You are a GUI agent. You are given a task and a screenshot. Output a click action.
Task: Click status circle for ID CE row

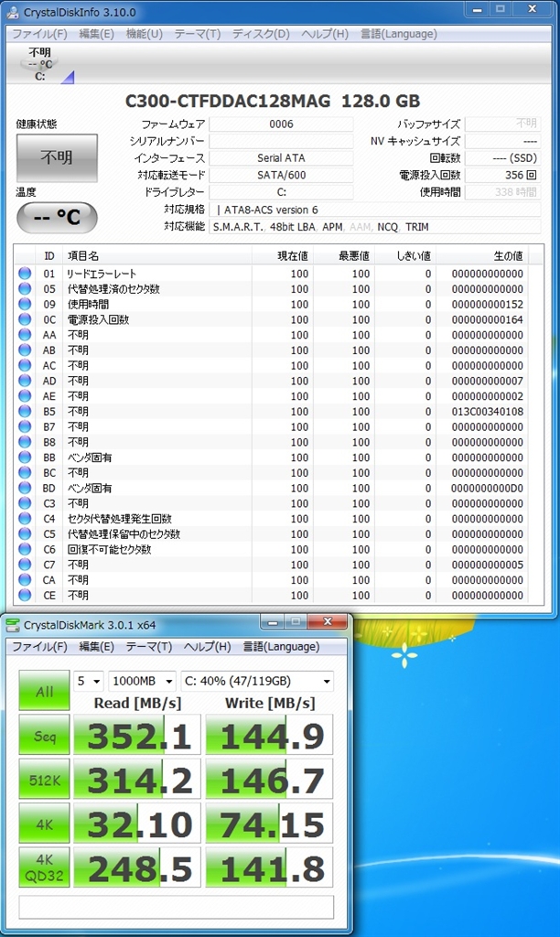(x=25, y=596)
